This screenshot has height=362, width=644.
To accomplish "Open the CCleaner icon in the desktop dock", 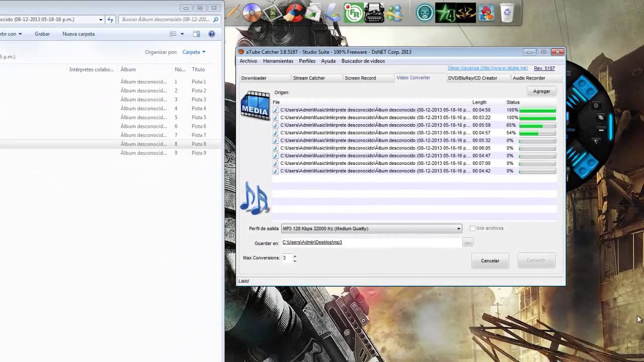I will click(292, 13).
